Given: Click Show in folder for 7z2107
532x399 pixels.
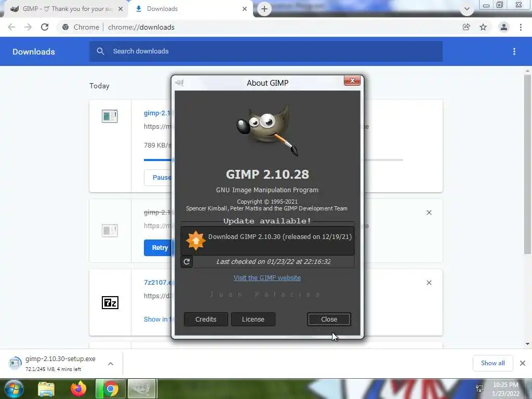Looking at the screenshot, I should tap(158, 320).
